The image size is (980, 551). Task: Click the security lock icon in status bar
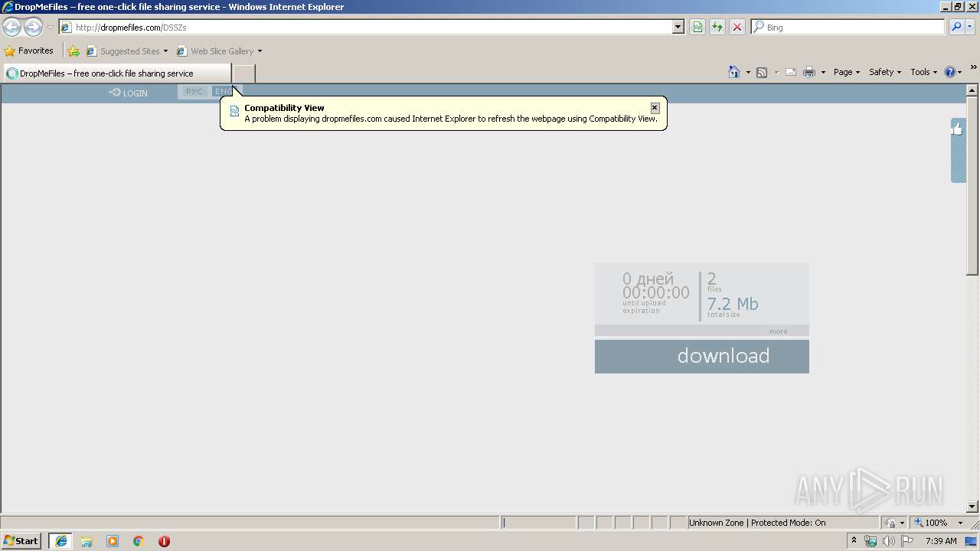pyautogui.click(x=890, y=523)
